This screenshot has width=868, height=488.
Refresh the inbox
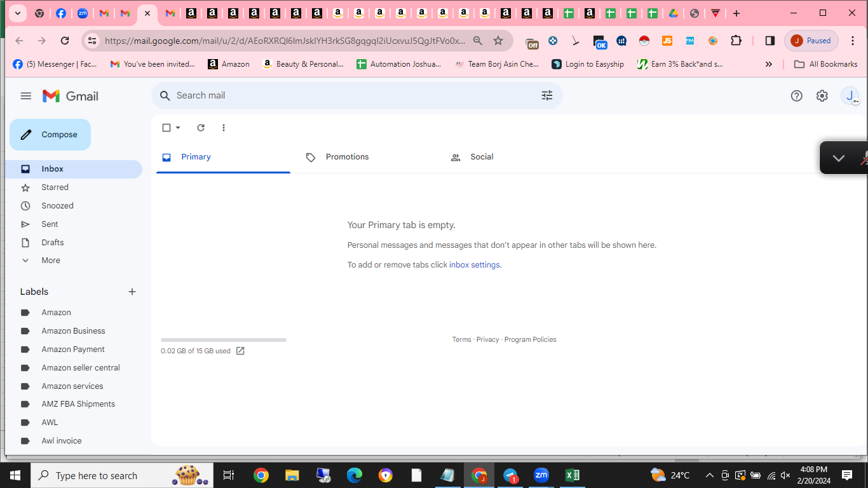[x=201, y=128]
